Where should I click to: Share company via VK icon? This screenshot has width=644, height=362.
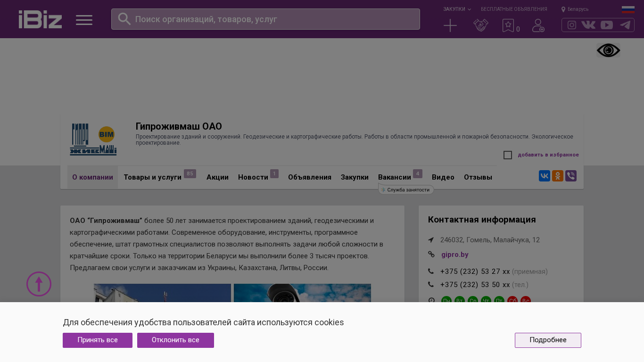[x=545, y=176]
